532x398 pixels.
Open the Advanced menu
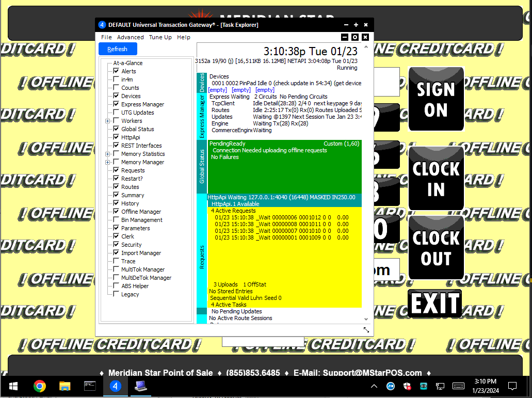[x=130, y=37]
